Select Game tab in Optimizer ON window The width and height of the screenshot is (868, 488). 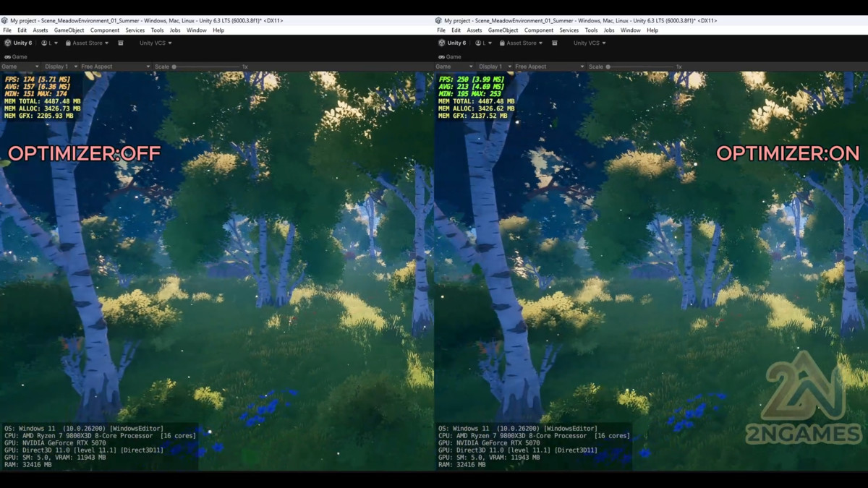click(450, 56)
